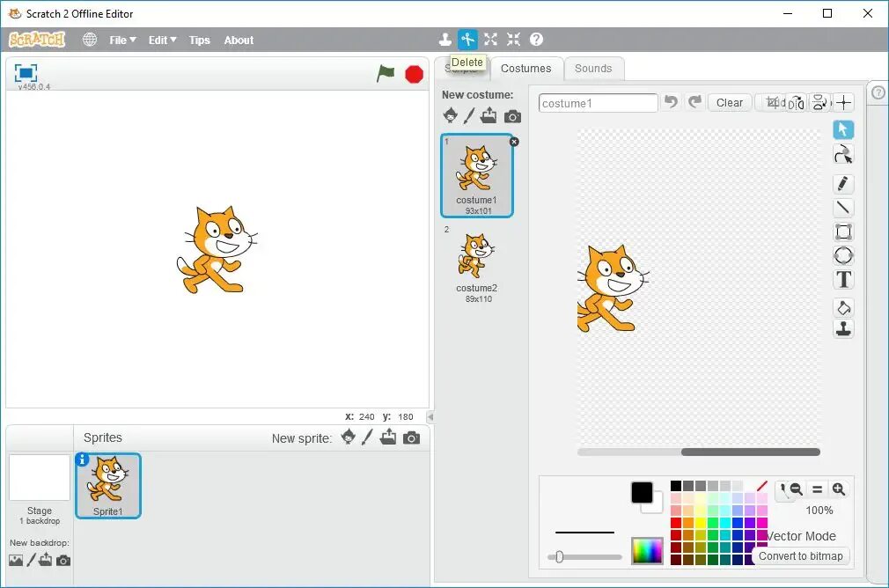Redo the costume edit
This screenshot has height=588, width=889.
(694, 102)
